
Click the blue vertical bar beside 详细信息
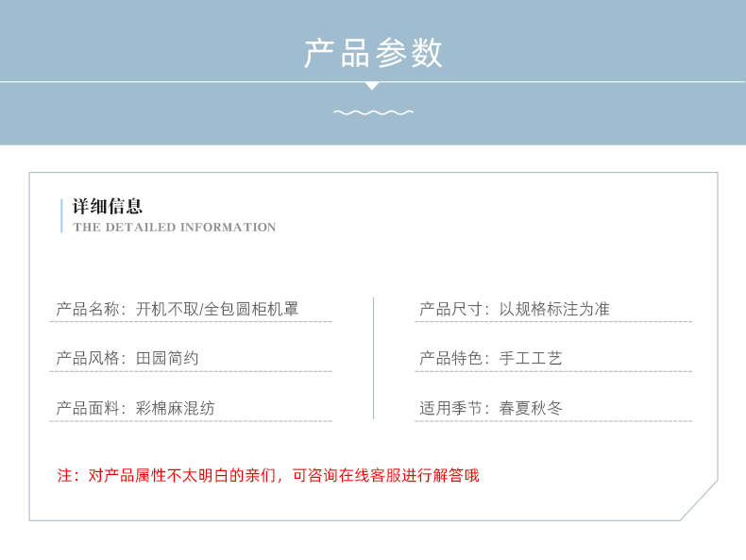(x=62, y=215)
